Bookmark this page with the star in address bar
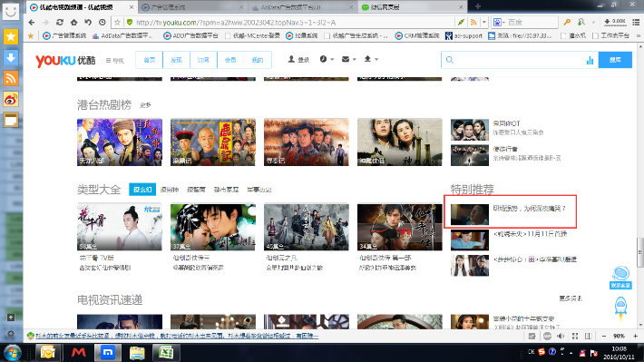Viewport: 644px width, 362px height. click(x=118, y=22)
